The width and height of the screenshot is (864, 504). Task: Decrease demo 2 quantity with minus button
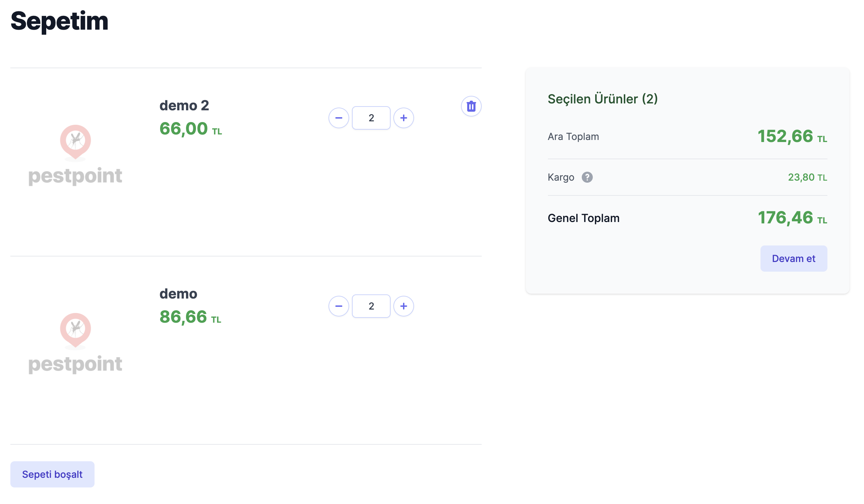(x=338, y=118)
